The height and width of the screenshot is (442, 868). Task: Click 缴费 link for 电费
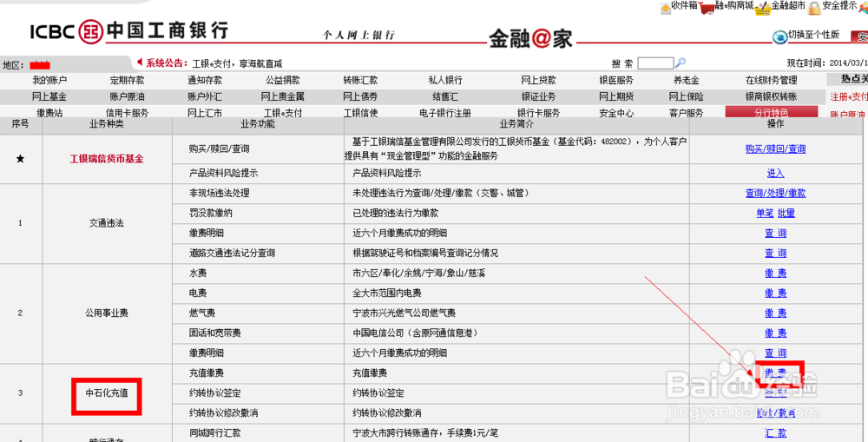click(x=775, y=293)
